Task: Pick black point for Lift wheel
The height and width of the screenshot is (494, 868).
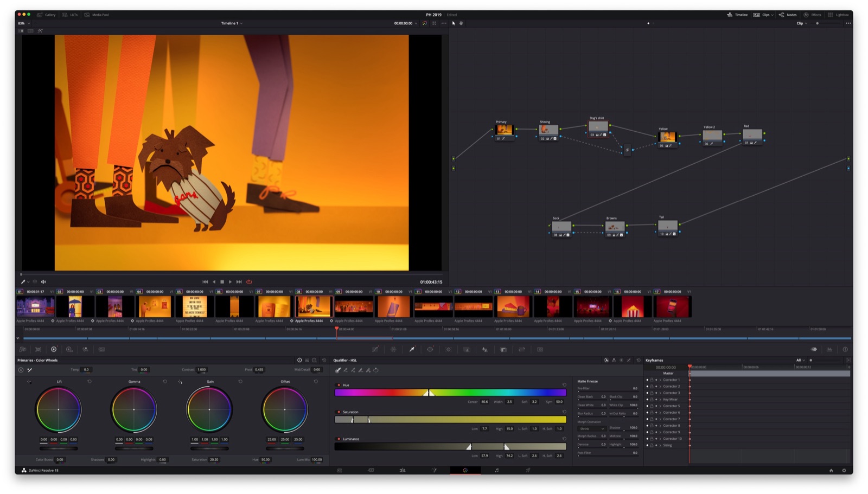Action: pyautogui.click(x=29, y=382)
